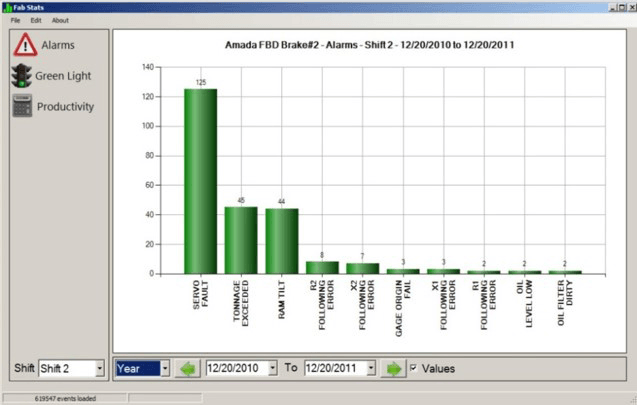Click the green right arrow next period
Viewport: 637px width, 405px height.
[x=395, y=368]
